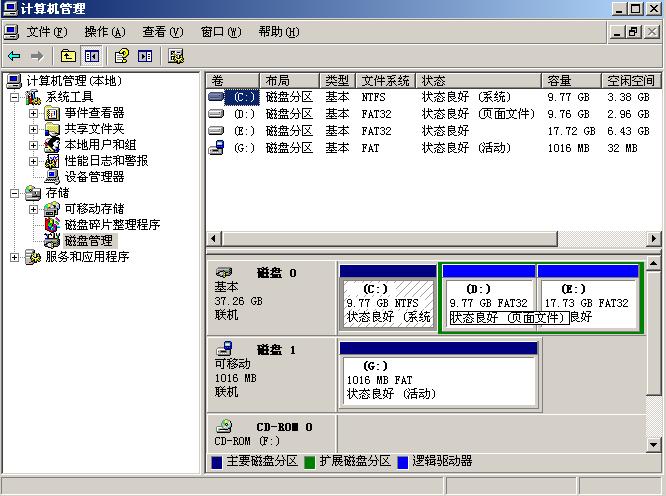This screenshot has height=496, width=666.
Task: Click the 设备管理器 icon
Action: (52, 177)
